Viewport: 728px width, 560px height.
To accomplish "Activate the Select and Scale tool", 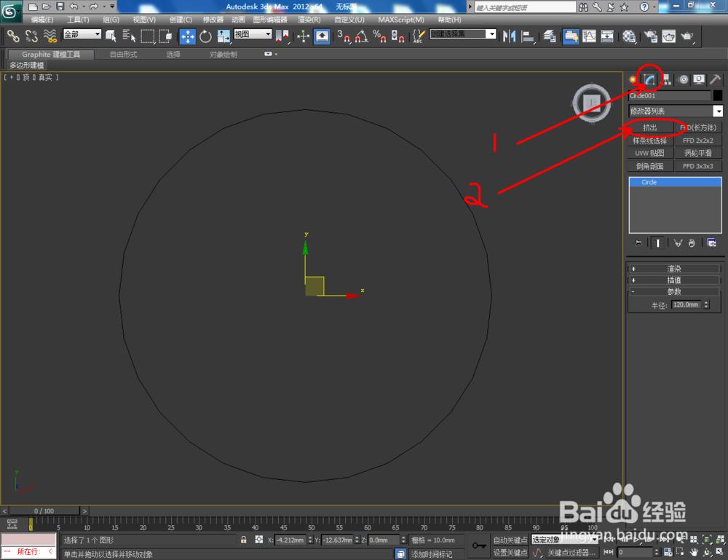I will click(223, 36).
